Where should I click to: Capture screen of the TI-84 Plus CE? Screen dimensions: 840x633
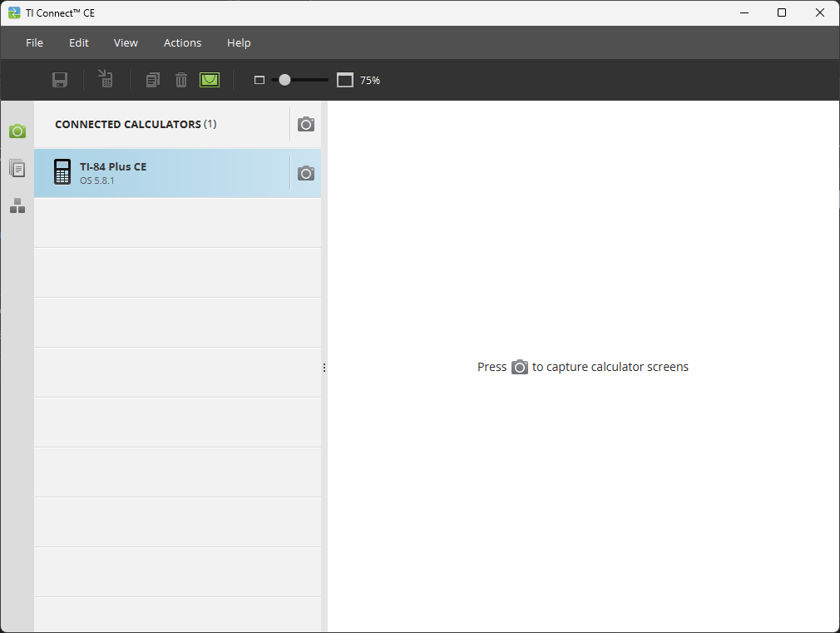tap(306, 173)
